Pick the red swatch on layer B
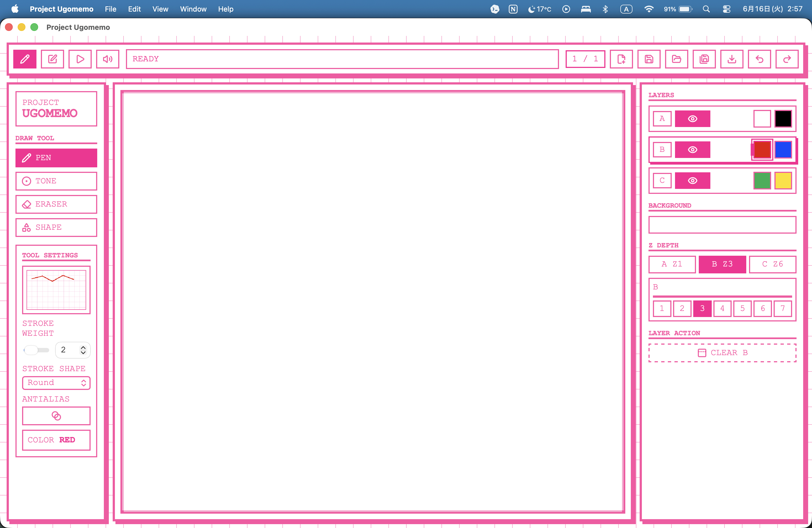The height and width of the screenshot is (528, 812). [x=762, y=150]
